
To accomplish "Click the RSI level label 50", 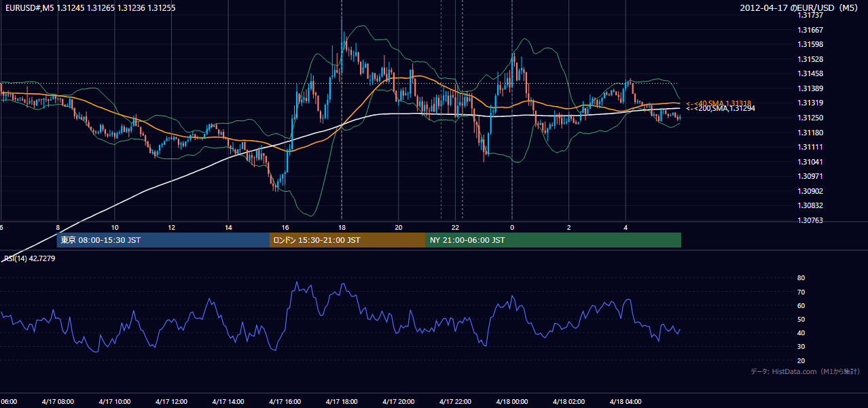I will coord(801,319).
